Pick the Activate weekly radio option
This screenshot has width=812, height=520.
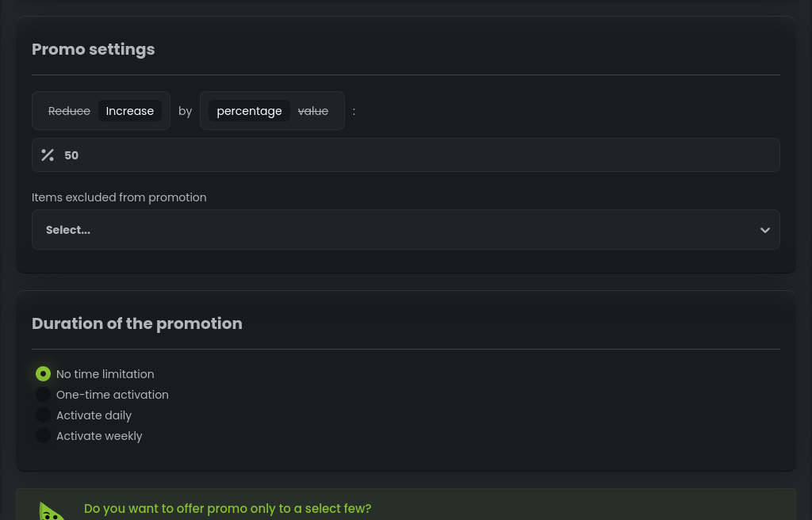pos(44,436)
